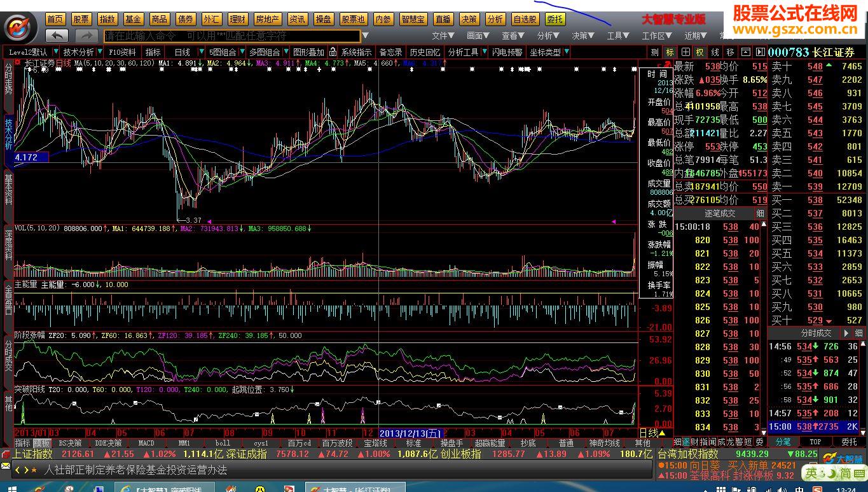Click the 委托 toolbar button
868x492 pixels.
coord(555,19)
